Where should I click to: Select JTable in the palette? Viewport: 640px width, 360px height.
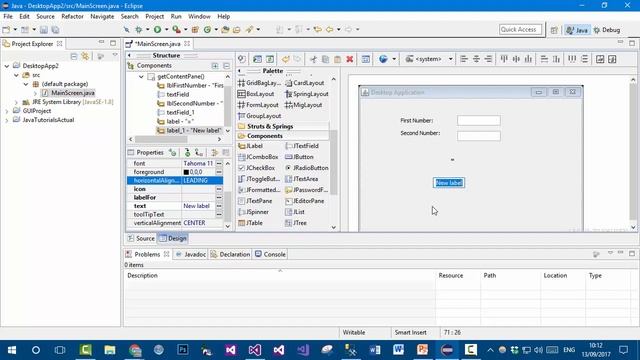[x=251, y=223]
